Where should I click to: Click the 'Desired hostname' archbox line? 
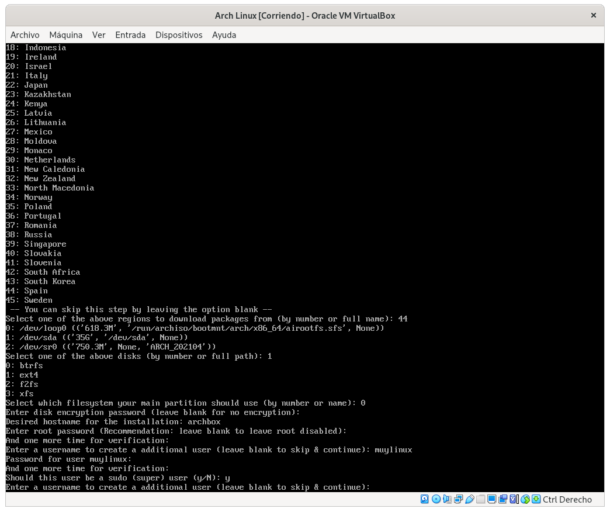[x=113, y=421]
